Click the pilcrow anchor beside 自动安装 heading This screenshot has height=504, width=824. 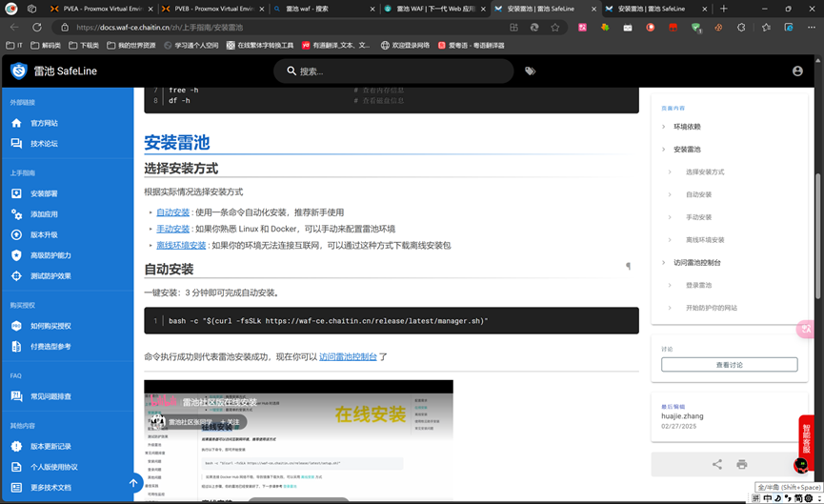(x=628, y=267)
